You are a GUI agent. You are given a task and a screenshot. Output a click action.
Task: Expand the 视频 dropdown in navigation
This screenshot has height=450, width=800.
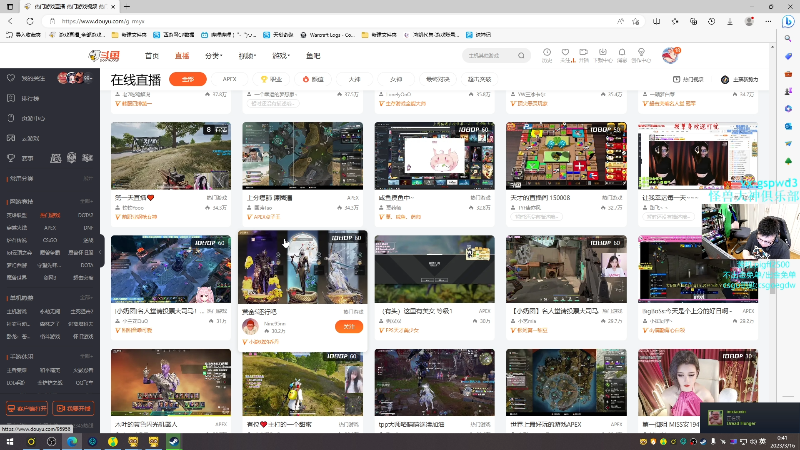pos(247,56)
